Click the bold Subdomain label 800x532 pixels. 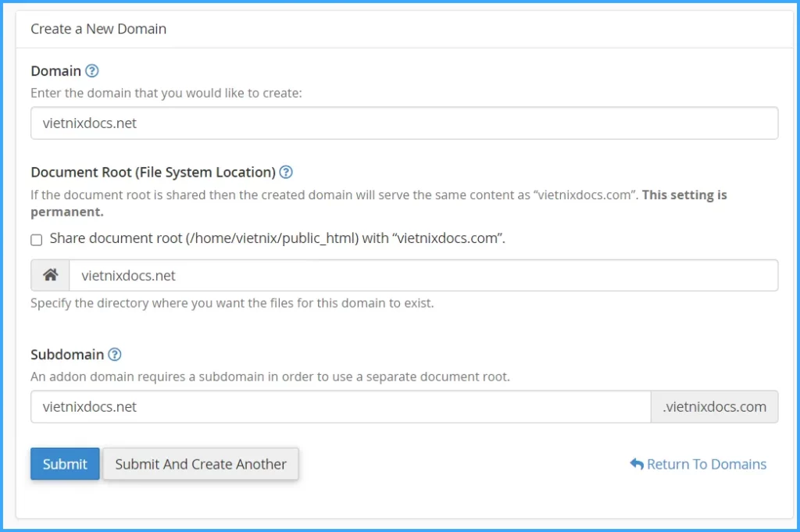tap(67, 355)
